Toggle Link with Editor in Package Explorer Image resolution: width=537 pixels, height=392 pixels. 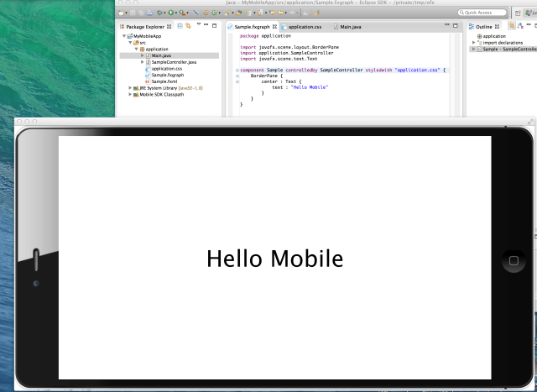[188, 25]
